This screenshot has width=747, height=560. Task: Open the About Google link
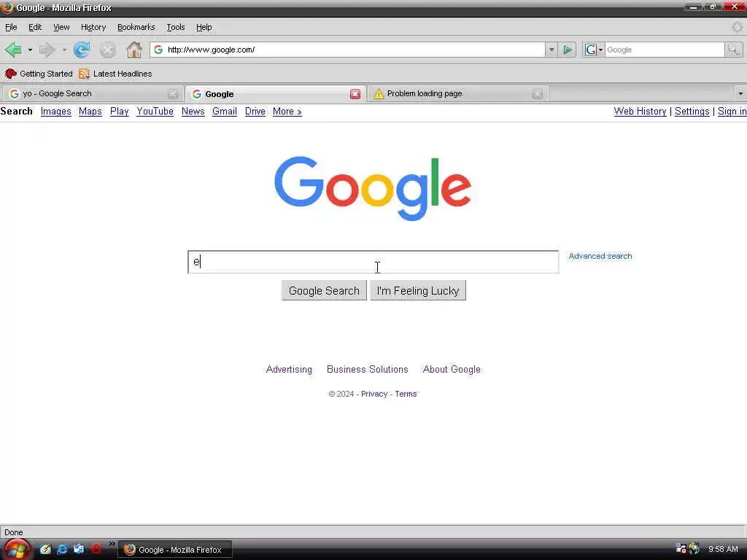452,370
